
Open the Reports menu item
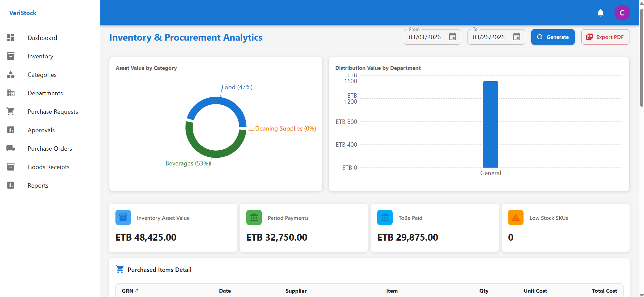[x=38, y=186]
